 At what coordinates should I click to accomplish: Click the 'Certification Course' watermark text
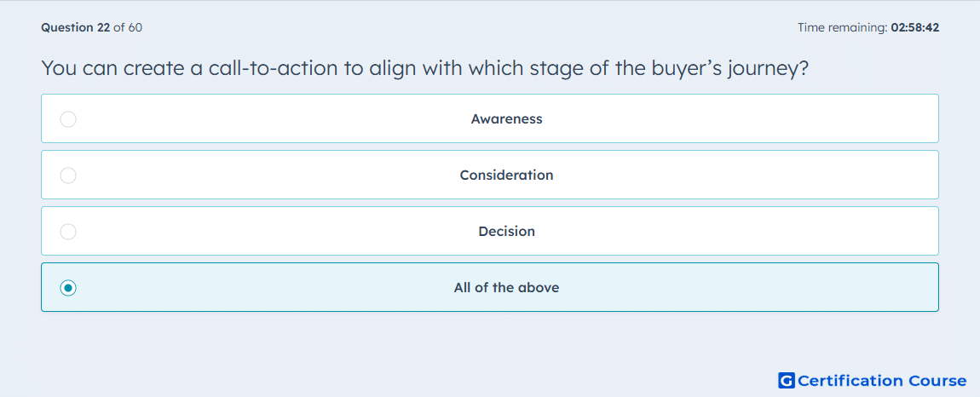coord(882,380)
